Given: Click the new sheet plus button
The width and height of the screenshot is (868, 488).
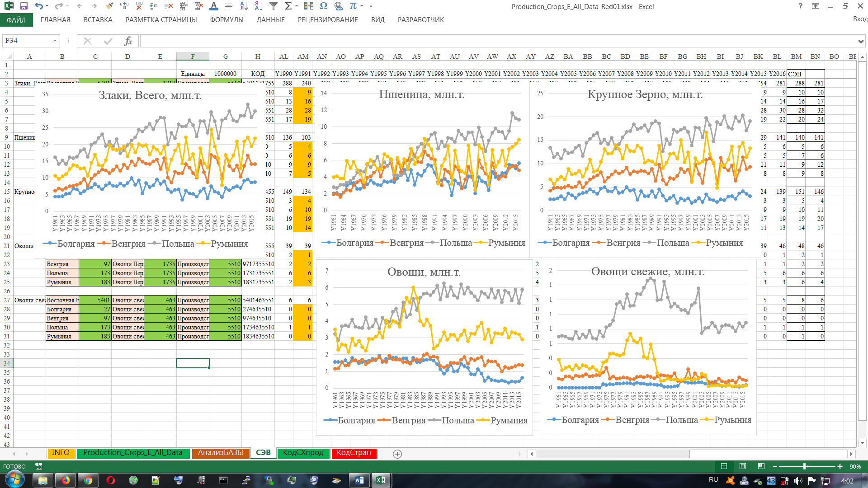Looking at the screenshot, I should pyautogui.click(x=397, y=454).
